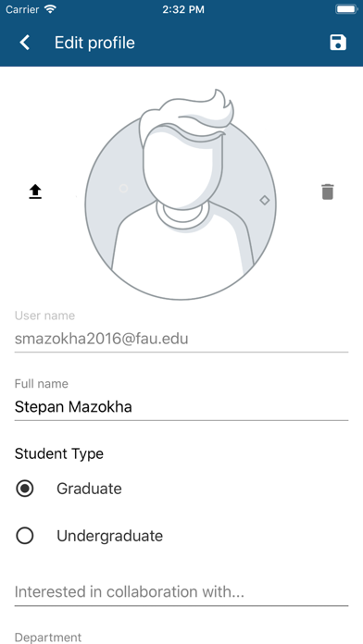Tap the 2:32 PM clock
The height and width of the screenshot is (644, 363).
click(183, 10)
